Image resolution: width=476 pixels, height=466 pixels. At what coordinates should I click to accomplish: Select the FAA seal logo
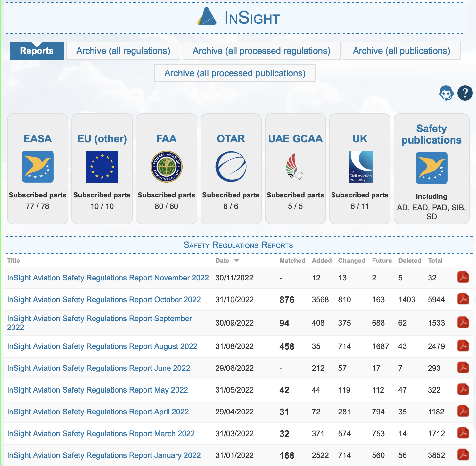point(167,167)
